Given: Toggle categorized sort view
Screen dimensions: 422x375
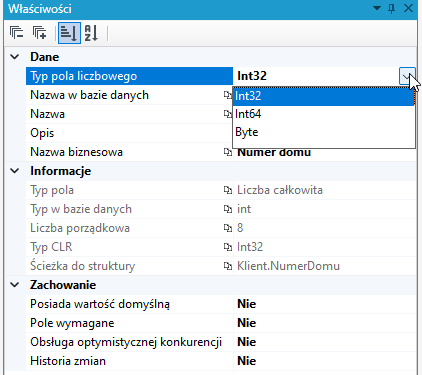Looking at the screenshot, I should coord(69,33).
